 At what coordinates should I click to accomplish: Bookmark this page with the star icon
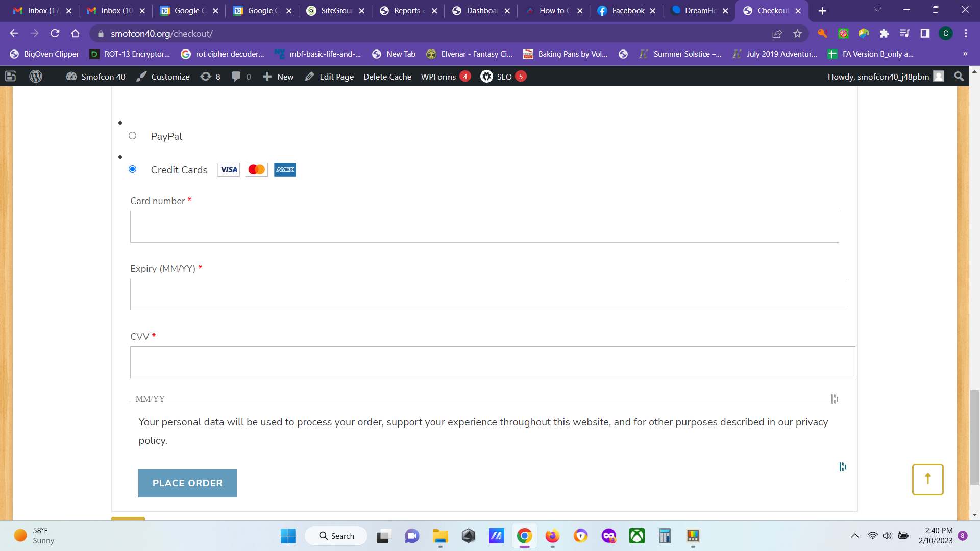click(798, 34)
